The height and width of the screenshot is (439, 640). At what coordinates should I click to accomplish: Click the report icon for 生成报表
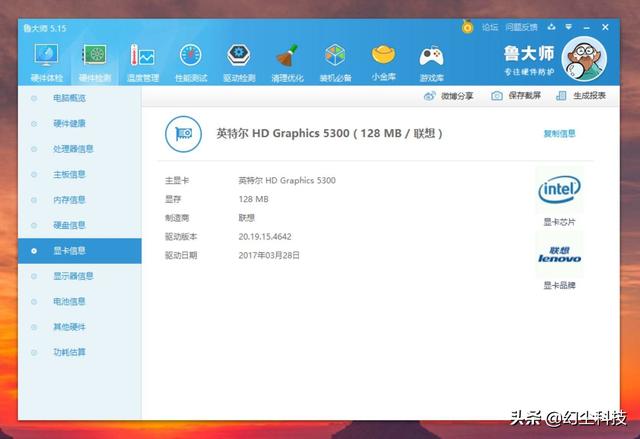(x=561, y=96)
